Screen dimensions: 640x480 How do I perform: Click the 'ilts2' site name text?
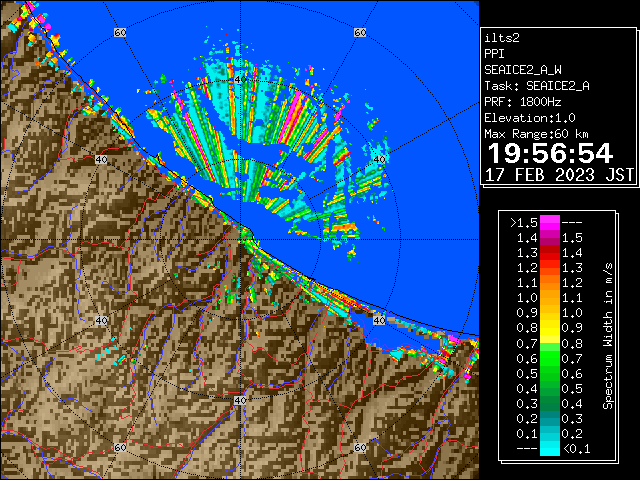tap(502, 38)
